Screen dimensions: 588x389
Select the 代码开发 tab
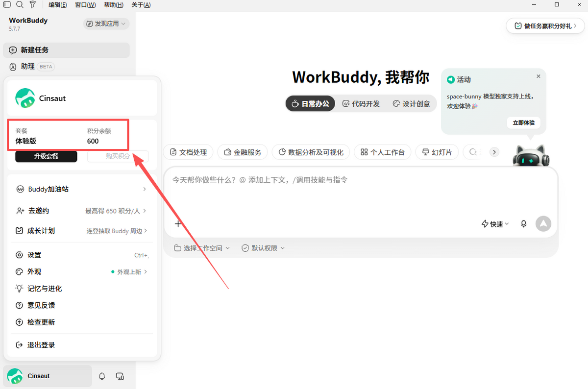point(361,104)
